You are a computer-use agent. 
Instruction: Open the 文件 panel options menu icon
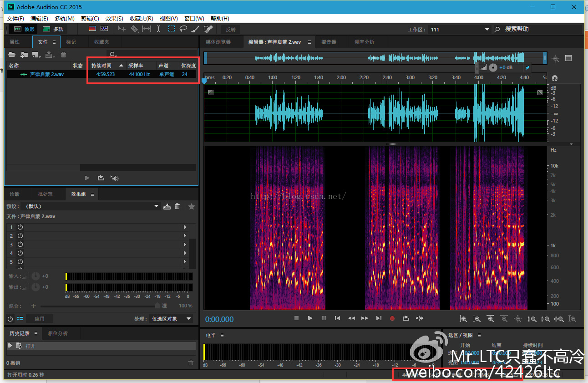(54, 42)
